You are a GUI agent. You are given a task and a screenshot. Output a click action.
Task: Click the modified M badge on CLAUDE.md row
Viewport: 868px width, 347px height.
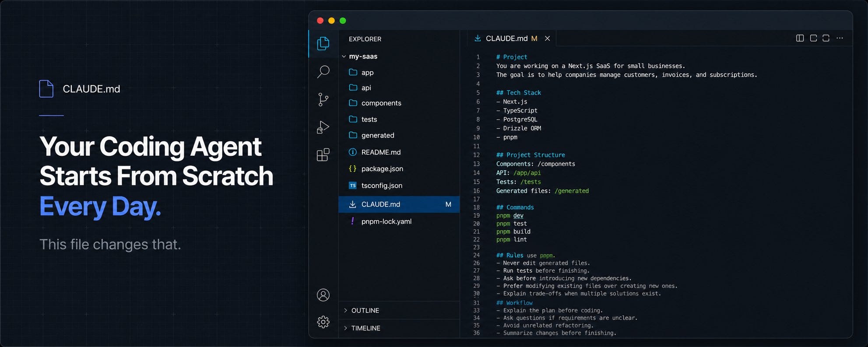pyautogui.click(x=448, y=204)
